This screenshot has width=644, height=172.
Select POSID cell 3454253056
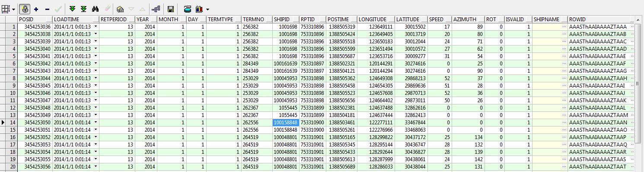pyautogui.click(x=35, y=167)
